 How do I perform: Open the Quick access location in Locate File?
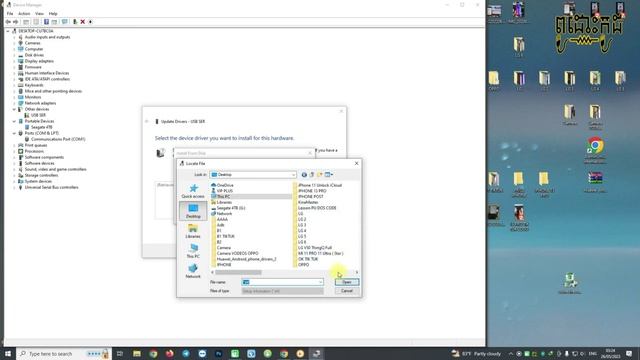(193, 191)
